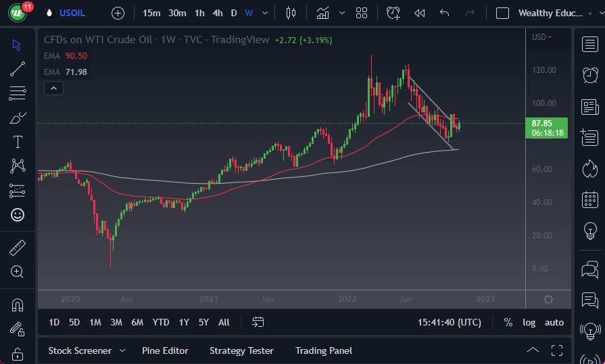Expand the timeframe interval dropdown arrow

pyautogui.click(x=264, y=13)
